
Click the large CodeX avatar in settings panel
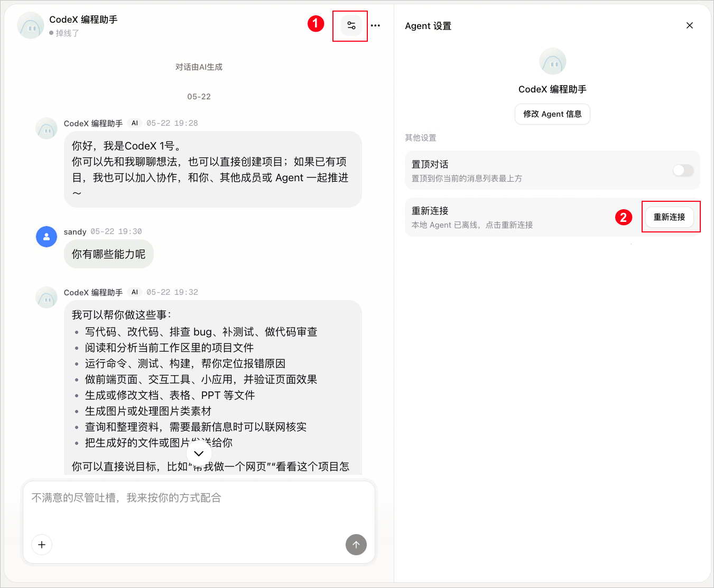pos(552,61)
